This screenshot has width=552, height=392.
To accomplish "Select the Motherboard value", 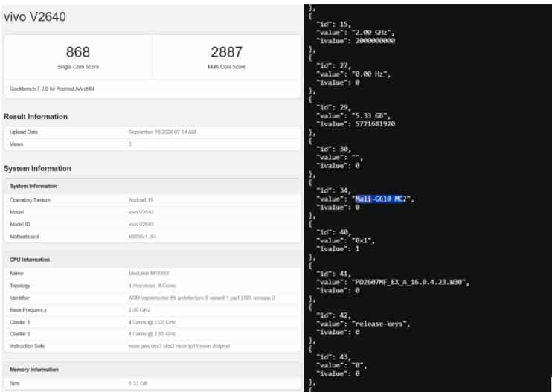I will pyautogui.click(x=142, y=237).
